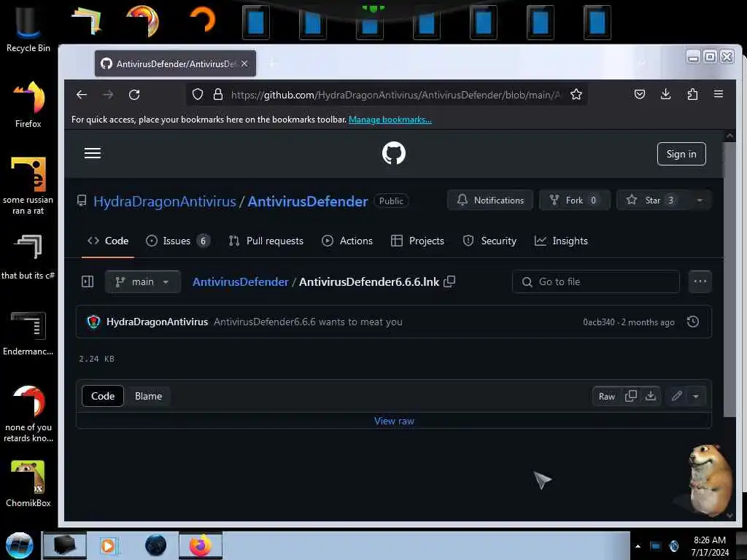Close the AntivirusDefender browser tab
The width and height of the screenshot is (747, 560).
tap(244, 63)
